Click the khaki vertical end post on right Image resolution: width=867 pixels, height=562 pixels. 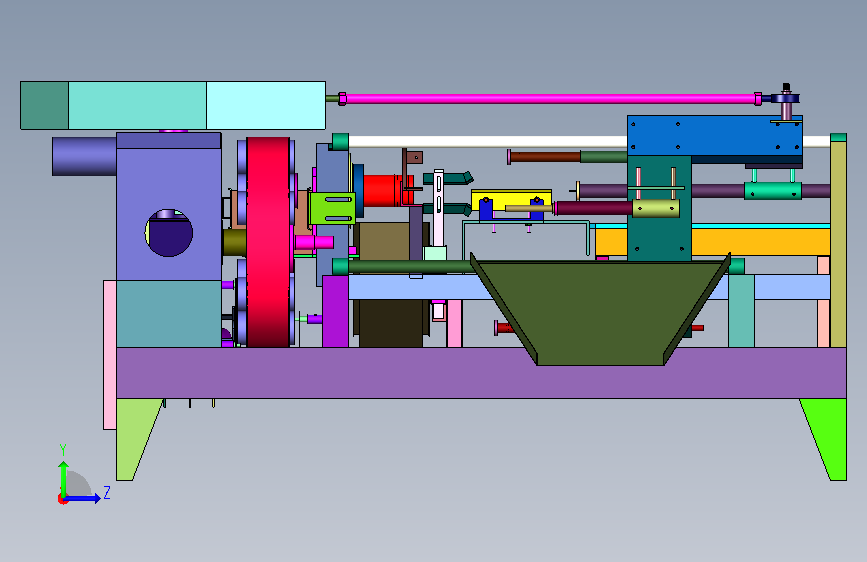click(x=838, y=243)
